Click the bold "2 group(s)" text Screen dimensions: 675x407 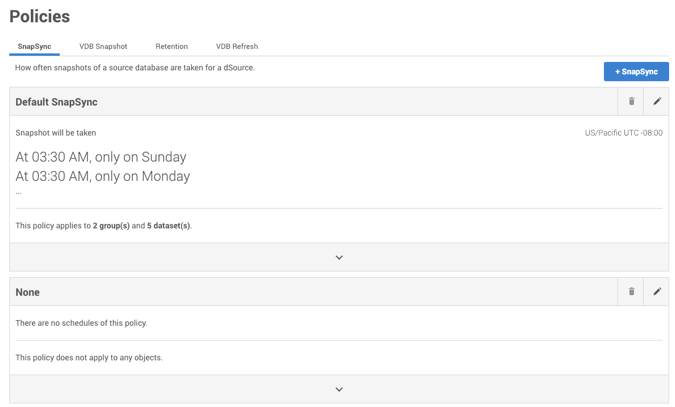(x=111, y=226)
